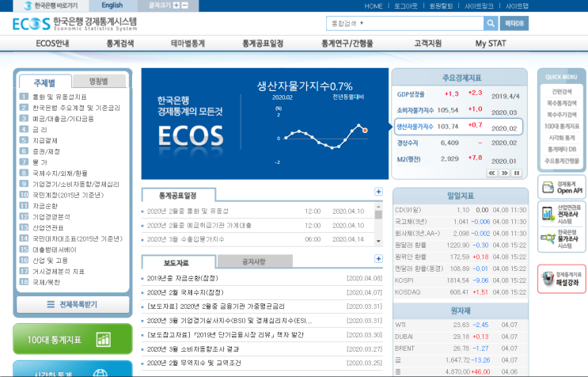Select the 주제별 tab
Image resolution: width=588 pixels, height=377 pixels.
pos(45,82)
